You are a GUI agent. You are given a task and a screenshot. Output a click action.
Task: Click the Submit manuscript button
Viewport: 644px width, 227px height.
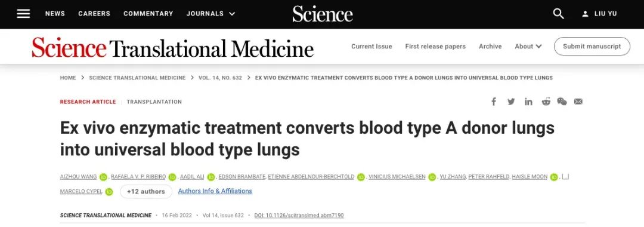[x=592, y=47]
